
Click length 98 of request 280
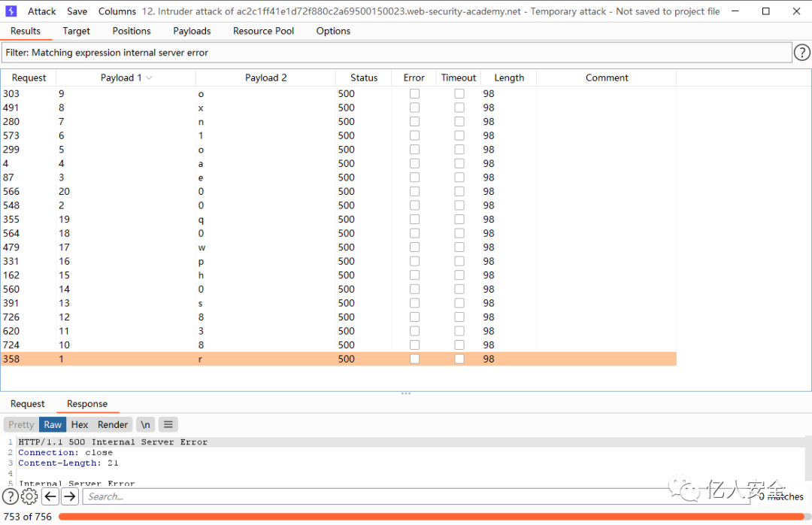click(489, 122)
